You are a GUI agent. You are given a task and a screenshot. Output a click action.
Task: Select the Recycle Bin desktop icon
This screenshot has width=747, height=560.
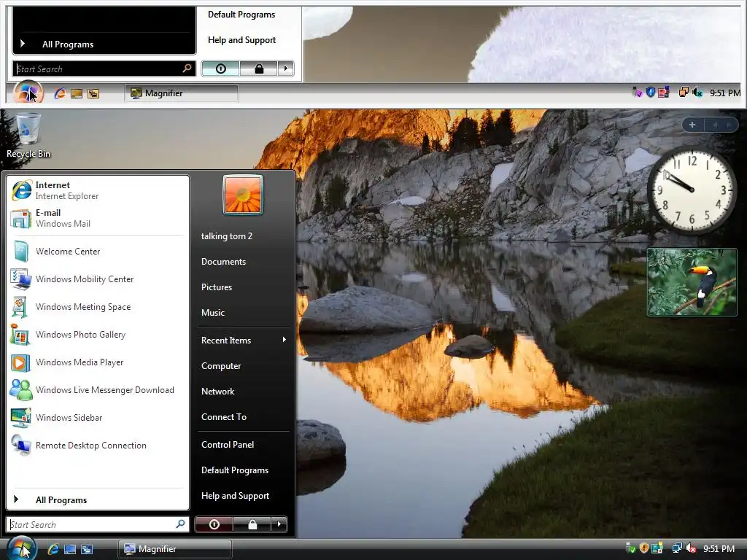tap(28, 135)
